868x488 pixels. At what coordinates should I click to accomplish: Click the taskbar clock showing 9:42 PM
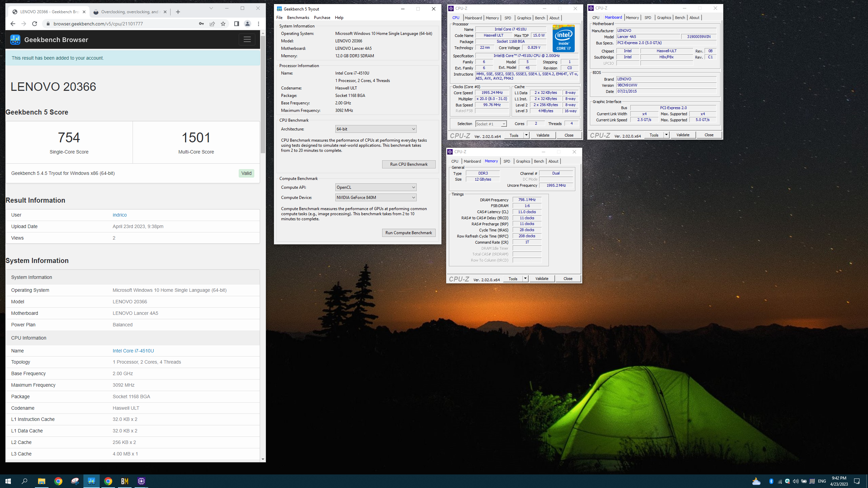(839, 481)
